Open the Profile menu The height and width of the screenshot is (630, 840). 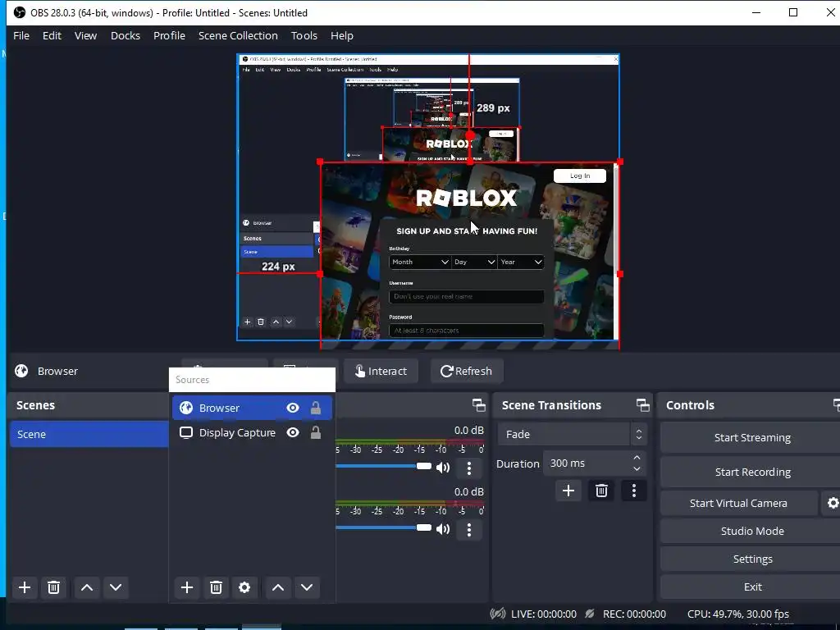point(169,36)
